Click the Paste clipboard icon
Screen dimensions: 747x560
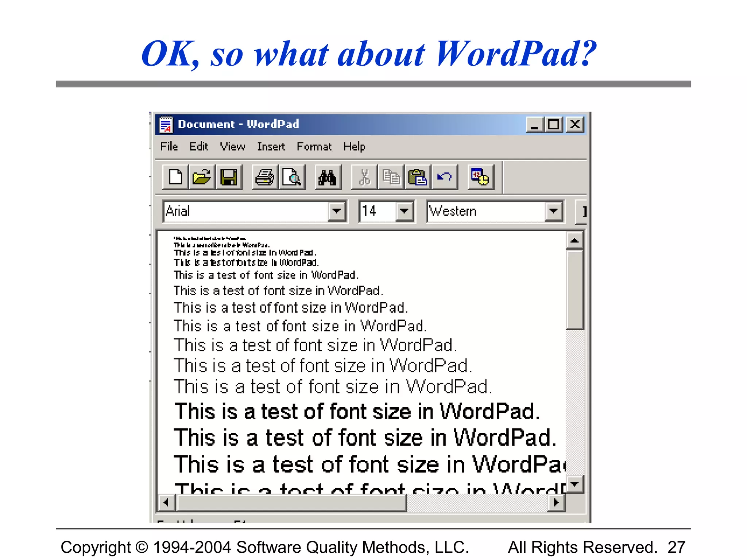coord(418,177)
